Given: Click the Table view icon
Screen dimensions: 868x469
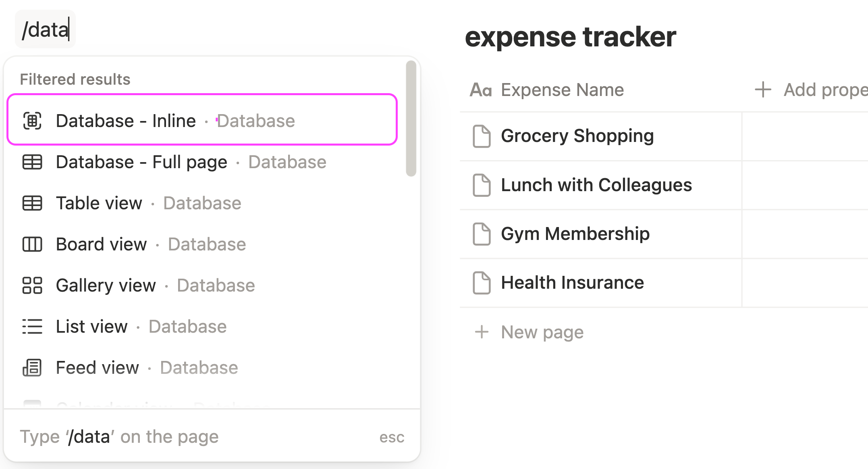Looking at the screenshot, I should pyautogui.click(x=32, y=203).
